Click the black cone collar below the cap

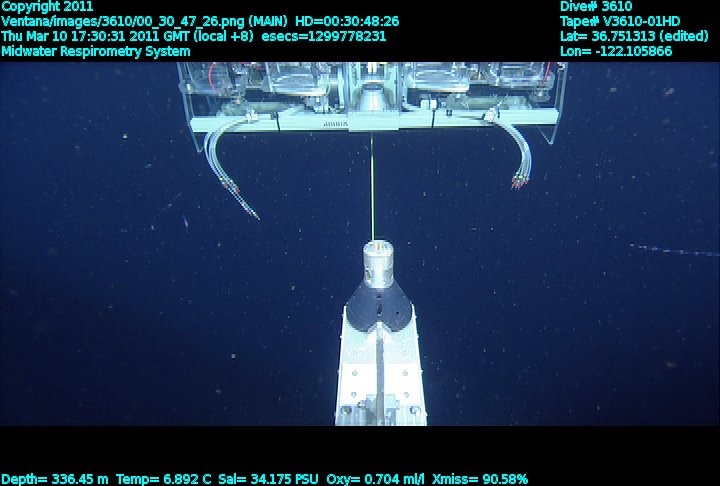(380, 305)
